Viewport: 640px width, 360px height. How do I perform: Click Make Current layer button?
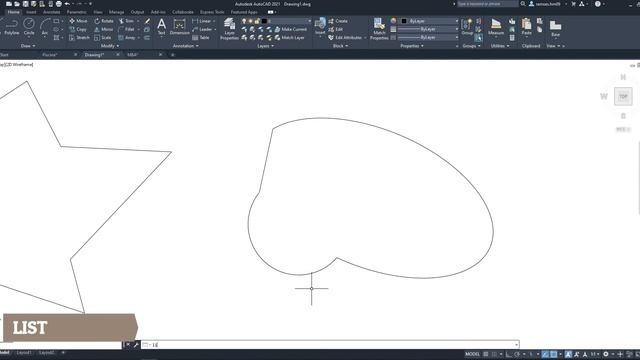tap(291, 29)
